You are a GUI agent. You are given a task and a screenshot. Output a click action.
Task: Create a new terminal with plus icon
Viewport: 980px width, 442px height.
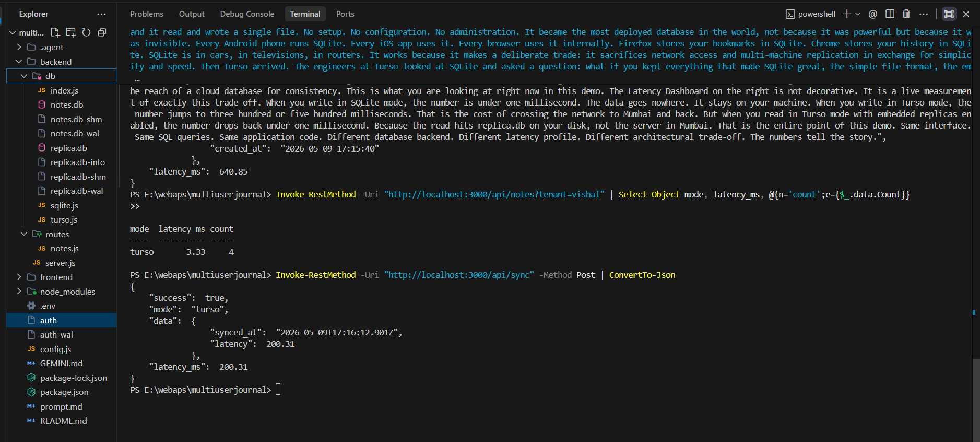(x=846, y=14)
